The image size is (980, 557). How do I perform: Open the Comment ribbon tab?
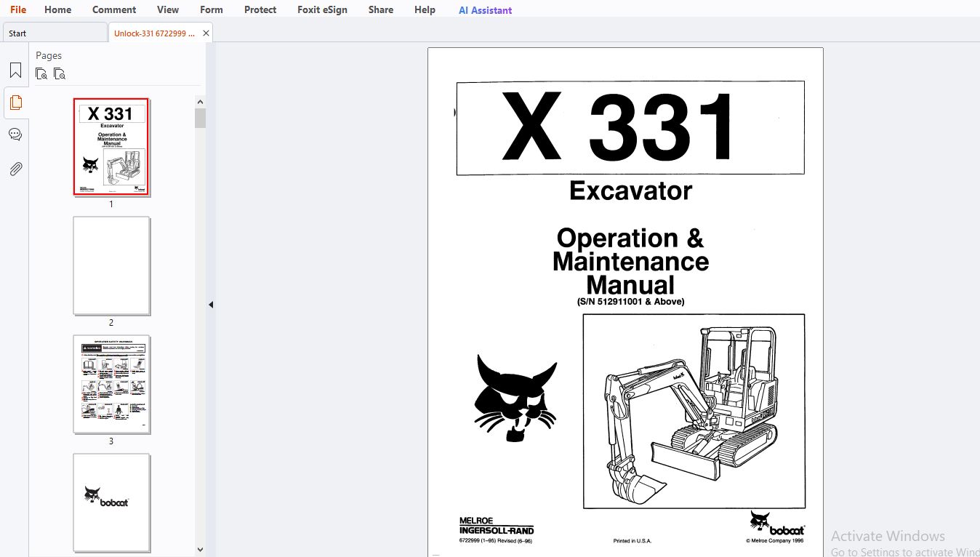pyautogui.click(x=114, y=9)
